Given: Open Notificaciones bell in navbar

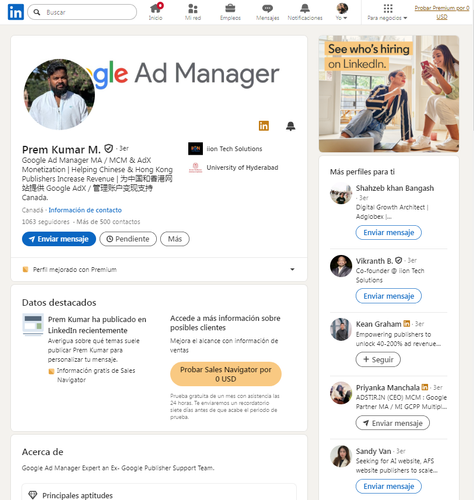Looking at the screenshot, I should (x=305, y=12).
